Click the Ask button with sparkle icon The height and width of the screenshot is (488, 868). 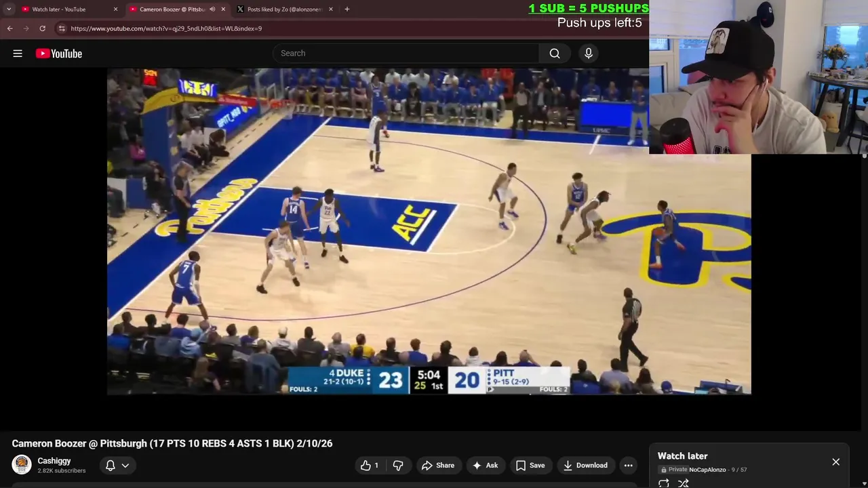tap(485, 465)
